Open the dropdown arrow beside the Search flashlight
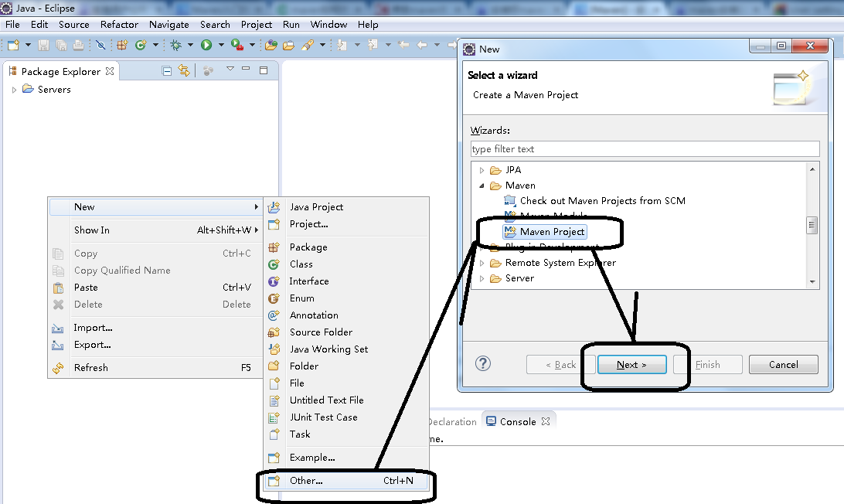This screenshot has width=844, height=504. coord(322,46)
